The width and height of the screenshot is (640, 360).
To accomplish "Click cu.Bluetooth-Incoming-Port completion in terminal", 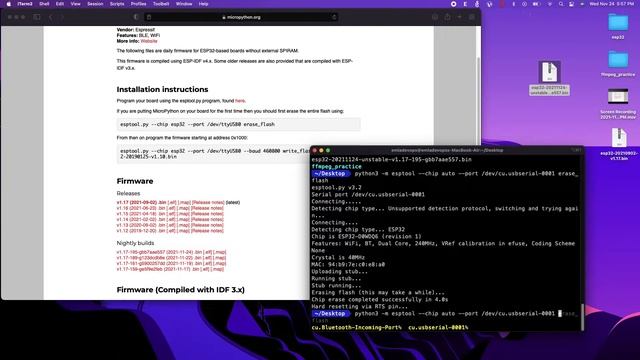I will point(356,328).
